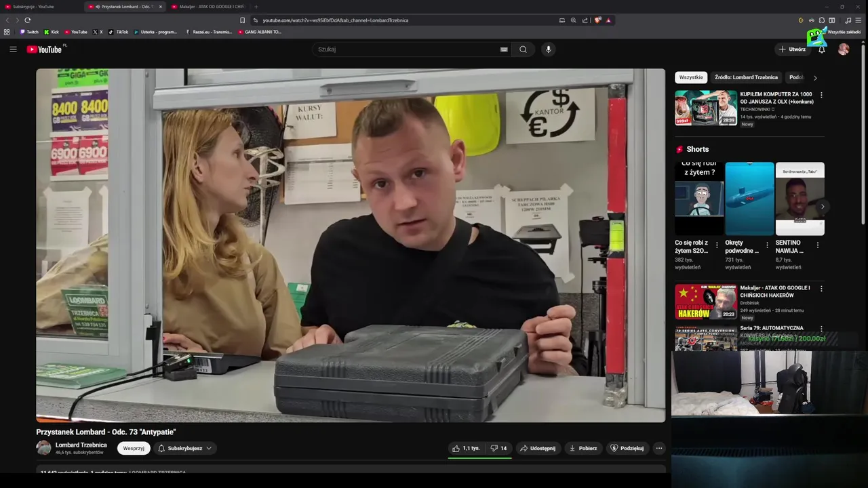Go to YouTube home via the logo
Image resolution: width=868 pixels, height=488 pixels.
(44, 49)
